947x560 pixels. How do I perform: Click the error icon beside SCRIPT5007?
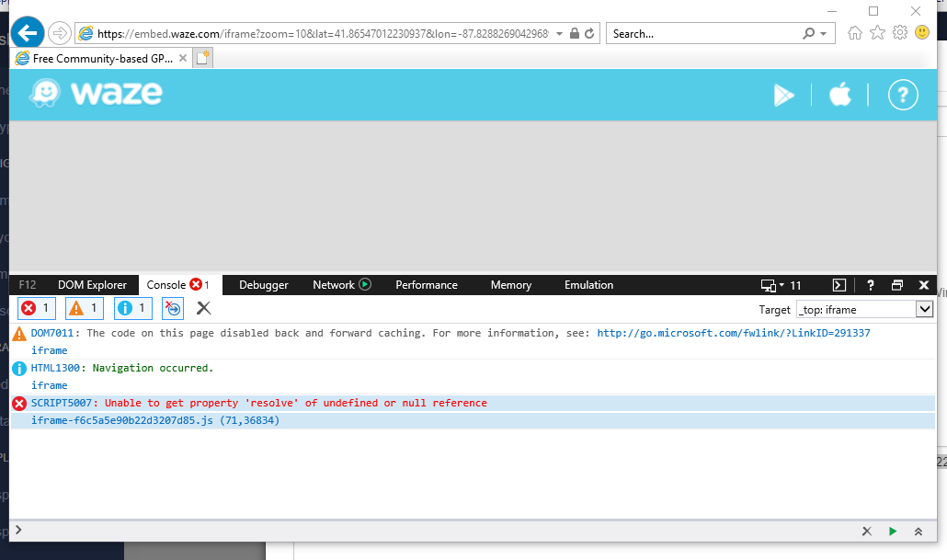click(x=19, y=404)
